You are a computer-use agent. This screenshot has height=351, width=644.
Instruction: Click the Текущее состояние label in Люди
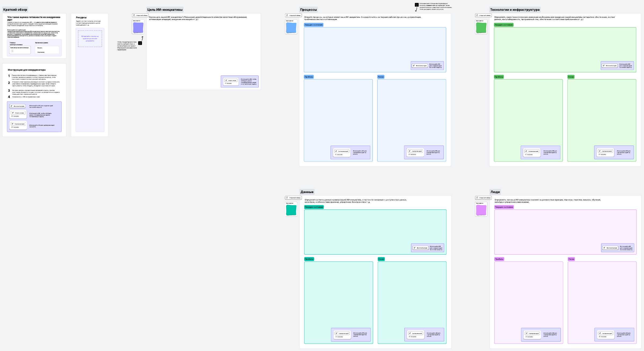504,207
